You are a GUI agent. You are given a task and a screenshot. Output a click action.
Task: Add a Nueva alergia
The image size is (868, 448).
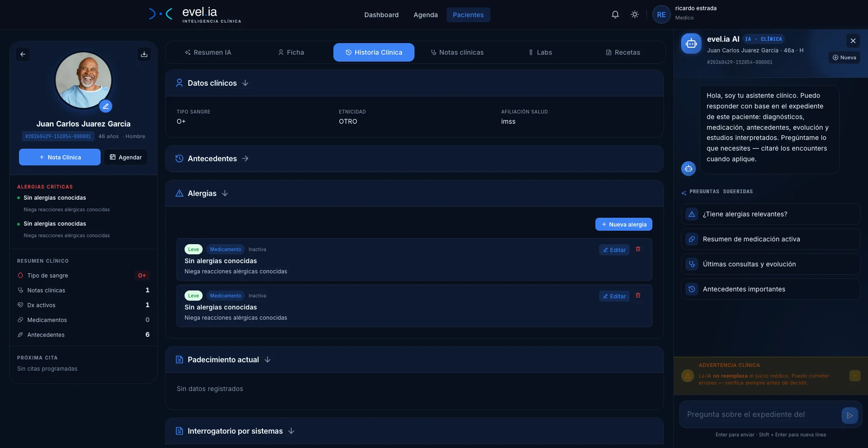(x=624, y=224)
